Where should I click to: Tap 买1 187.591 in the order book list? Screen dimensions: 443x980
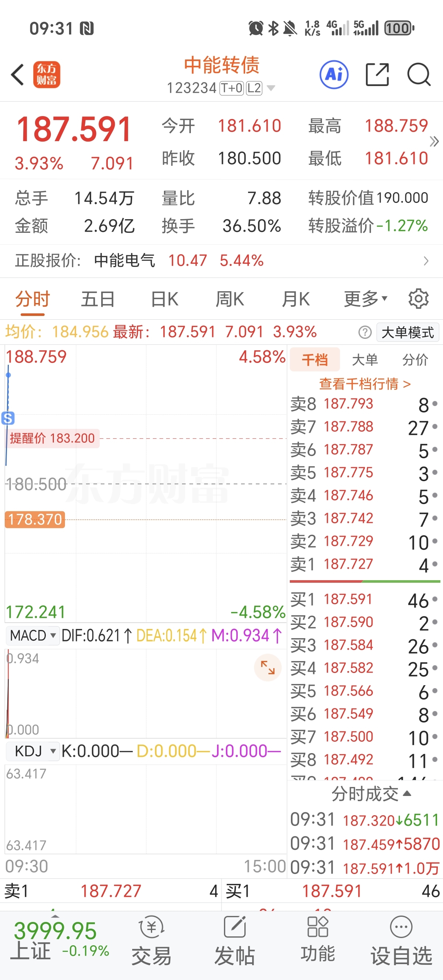[364, 599]
